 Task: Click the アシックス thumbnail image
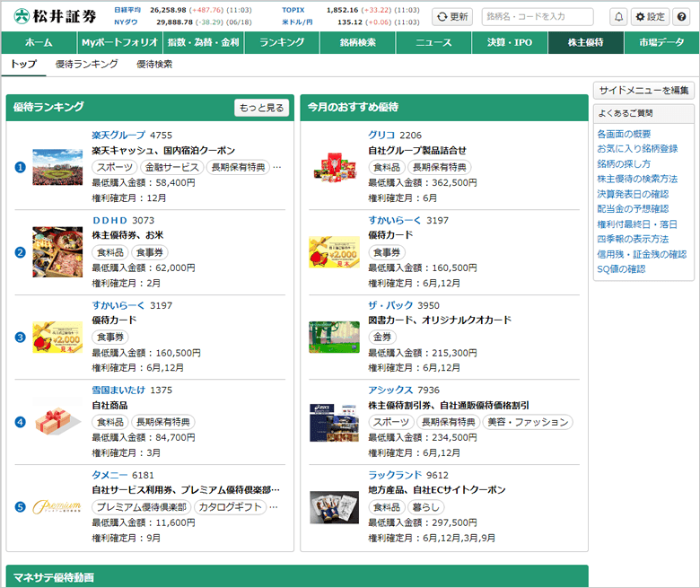tap(335, 422)
